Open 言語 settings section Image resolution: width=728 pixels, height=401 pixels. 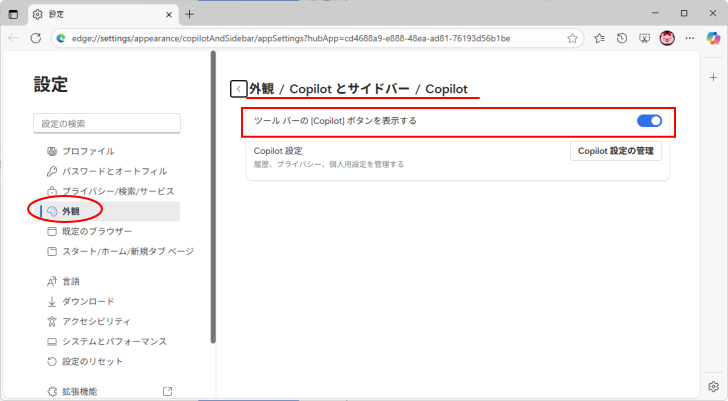coord(107,281)
